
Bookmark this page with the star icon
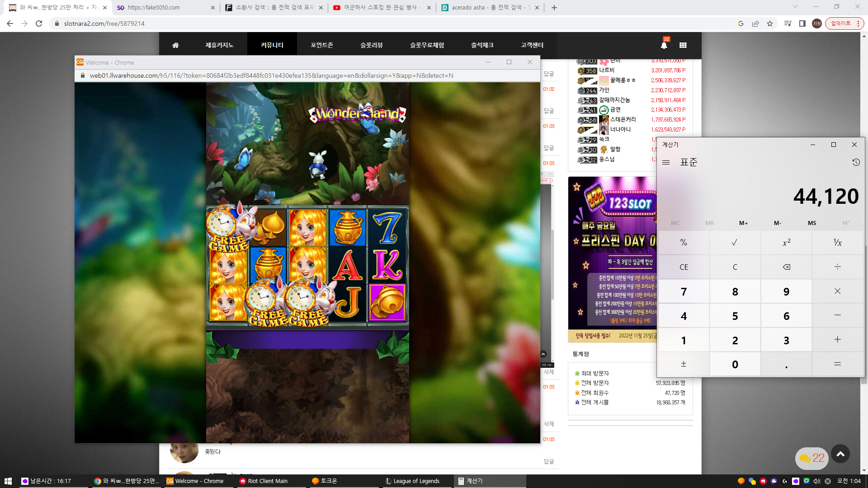pos(770,23)
